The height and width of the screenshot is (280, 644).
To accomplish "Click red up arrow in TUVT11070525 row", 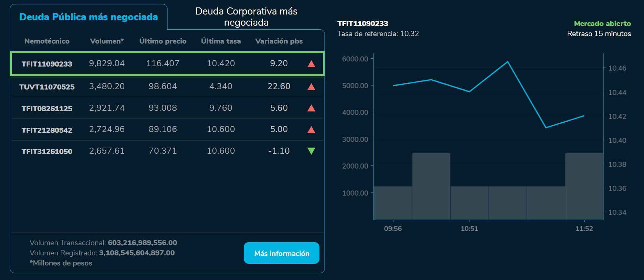I will pos(311,87).
